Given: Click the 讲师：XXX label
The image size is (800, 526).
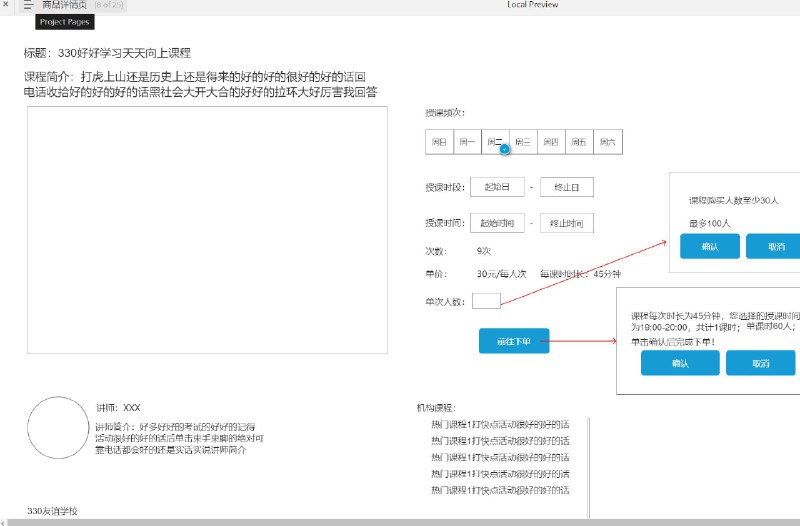Looking at the screenshot, I should point(118,408).
